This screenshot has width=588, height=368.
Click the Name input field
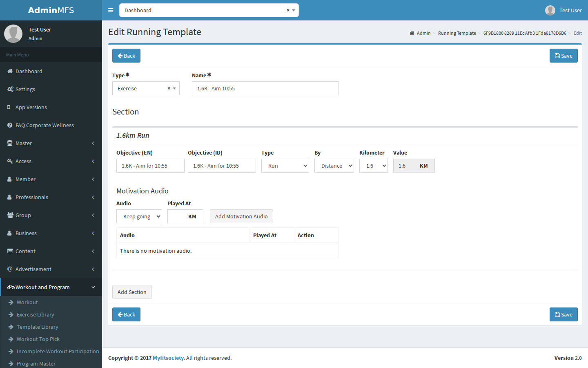coord(265,88)
